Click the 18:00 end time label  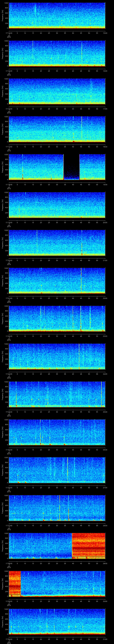(105, 147)
